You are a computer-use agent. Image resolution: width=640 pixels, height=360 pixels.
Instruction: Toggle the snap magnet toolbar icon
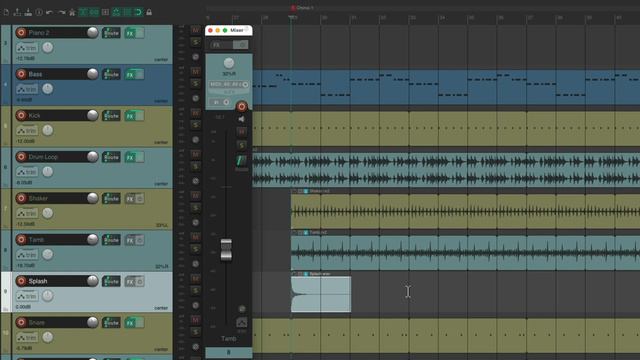coord(138,12)
